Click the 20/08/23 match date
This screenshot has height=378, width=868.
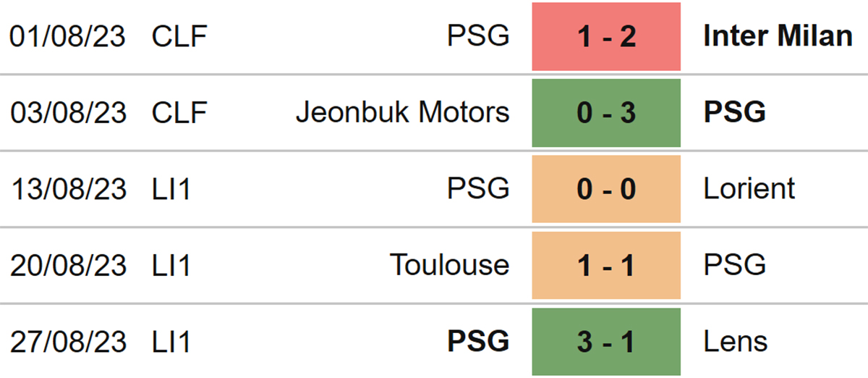point(69,265)
